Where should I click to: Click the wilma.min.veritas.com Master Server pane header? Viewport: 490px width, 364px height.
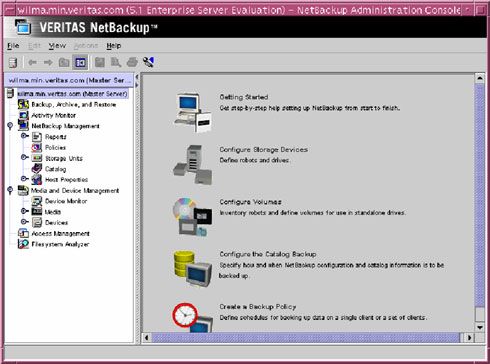pyautogui.click(x=69, y=80)
